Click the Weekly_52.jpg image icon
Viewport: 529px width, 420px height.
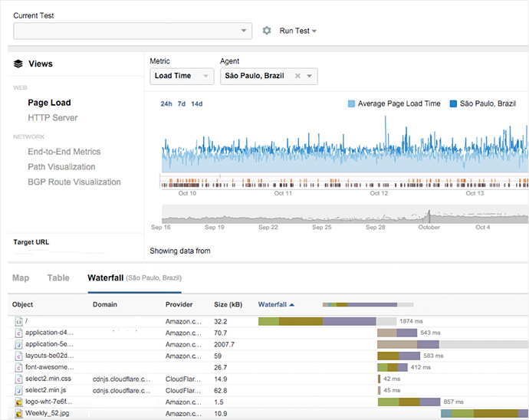[x=18, y=414]
